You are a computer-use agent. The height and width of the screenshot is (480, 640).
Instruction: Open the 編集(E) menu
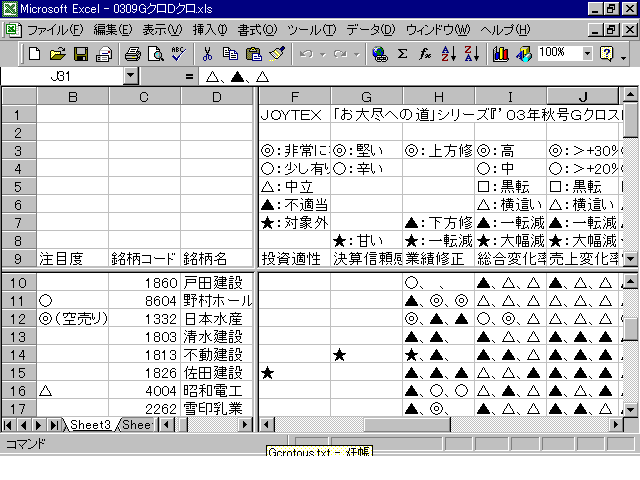113,30
